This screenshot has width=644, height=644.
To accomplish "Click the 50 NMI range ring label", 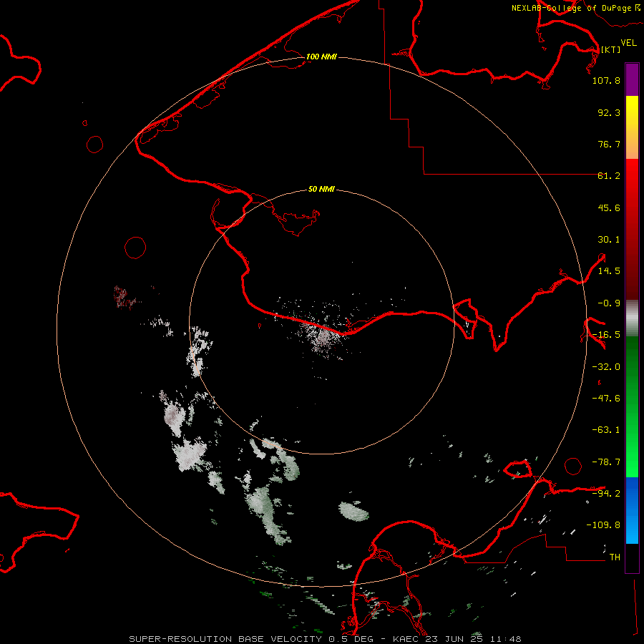I will 321,190.
